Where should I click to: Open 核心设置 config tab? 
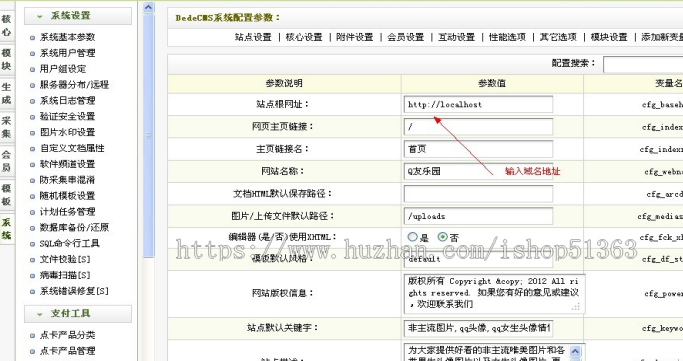304,37
